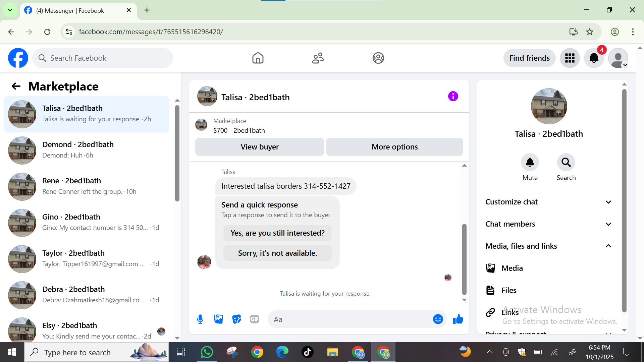This screenshot has width=644, height=362.
Task: Open the Gino · 2bed1bath conversation
Action: (x=87, y=223)
